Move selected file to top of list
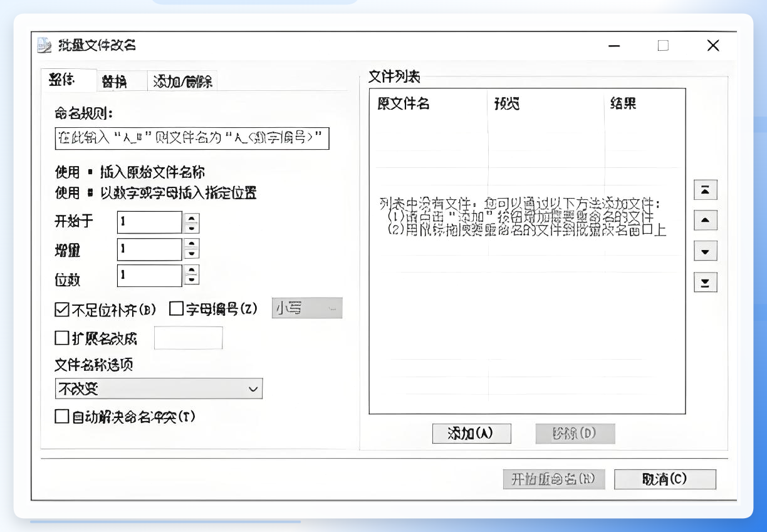767x532 pixels. (x=706, y=190)
